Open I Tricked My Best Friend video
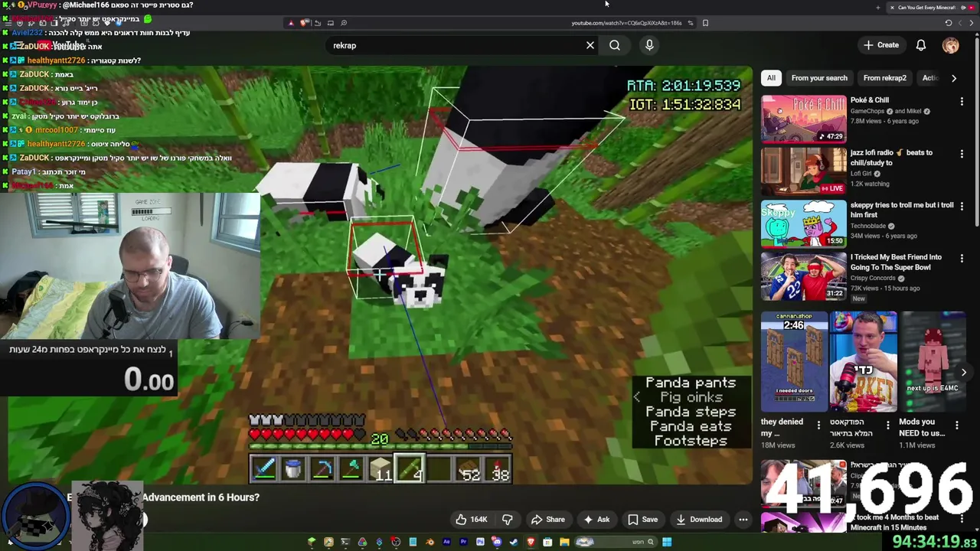The height and width of the screenshot is (551, 980). point(804,276)
